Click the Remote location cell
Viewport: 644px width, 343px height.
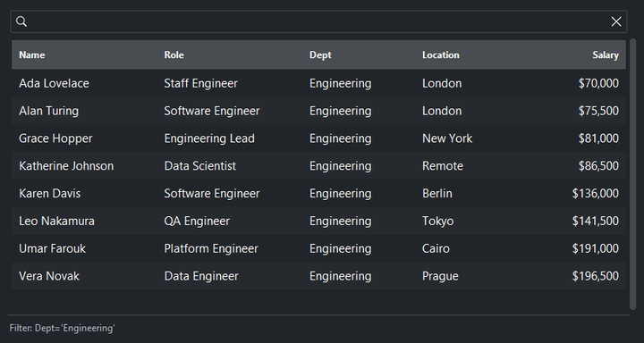(x=443, y=166)
